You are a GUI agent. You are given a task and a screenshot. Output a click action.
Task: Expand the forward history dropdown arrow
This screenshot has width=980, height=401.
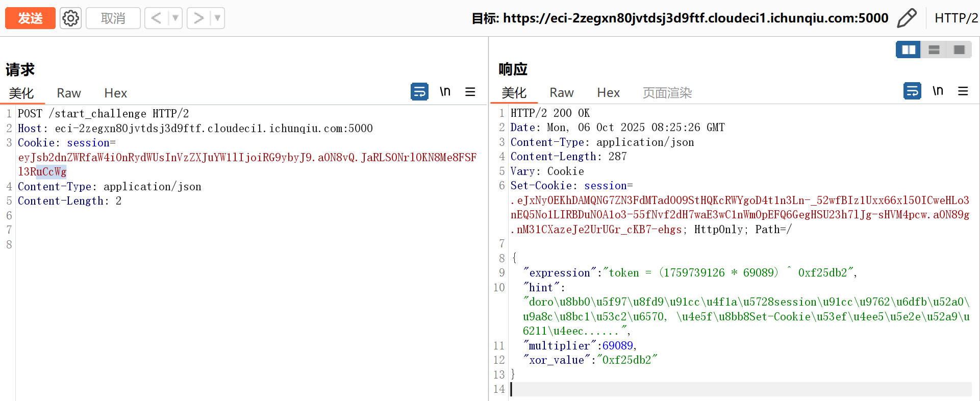217,18
